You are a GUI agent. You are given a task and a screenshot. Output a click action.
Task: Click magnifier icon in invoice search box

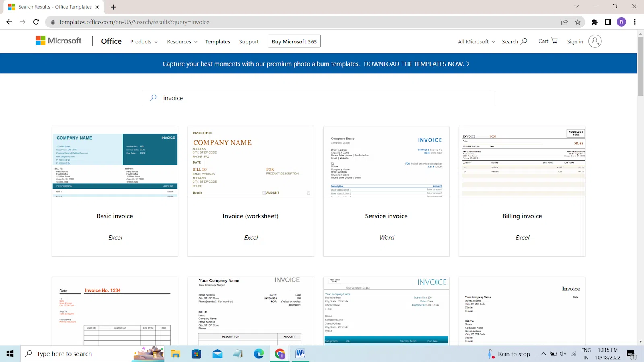pyautogui.click(x=153, y=98)
